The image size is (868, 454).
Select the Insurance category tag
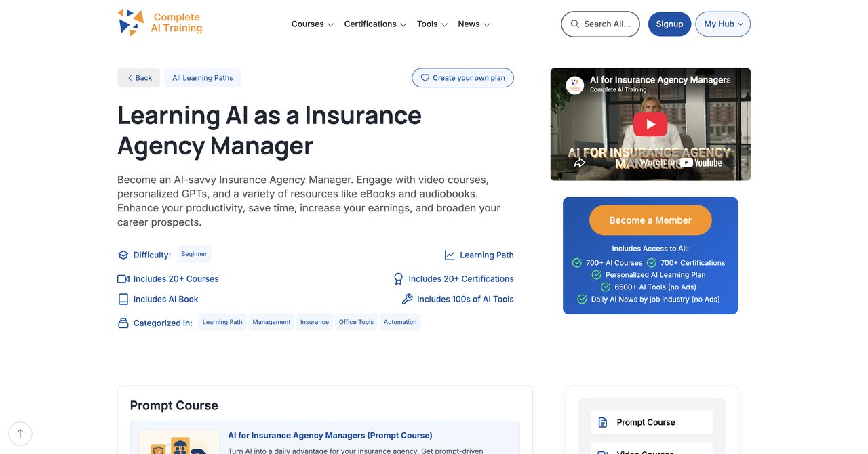tap(315, 322)
